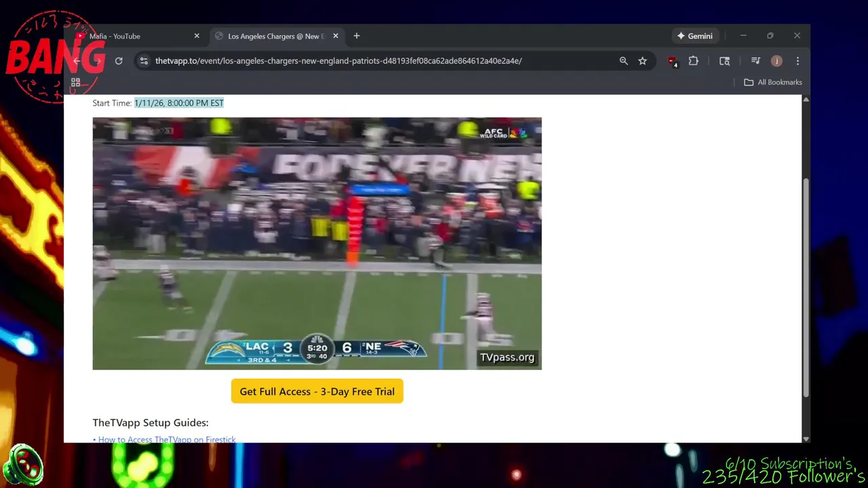This screenshot has width=868, height=488.
Task: Open the Chrome profile avatar
Action: pos(776,61)
